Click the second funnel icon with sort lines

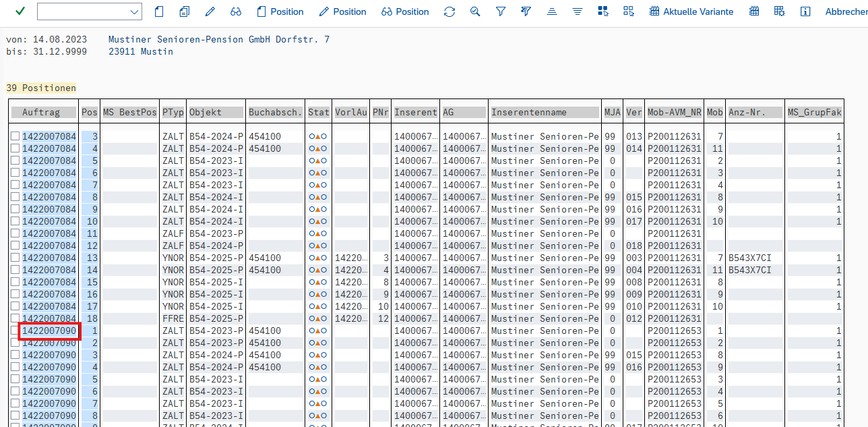click(x=526, y=11)
